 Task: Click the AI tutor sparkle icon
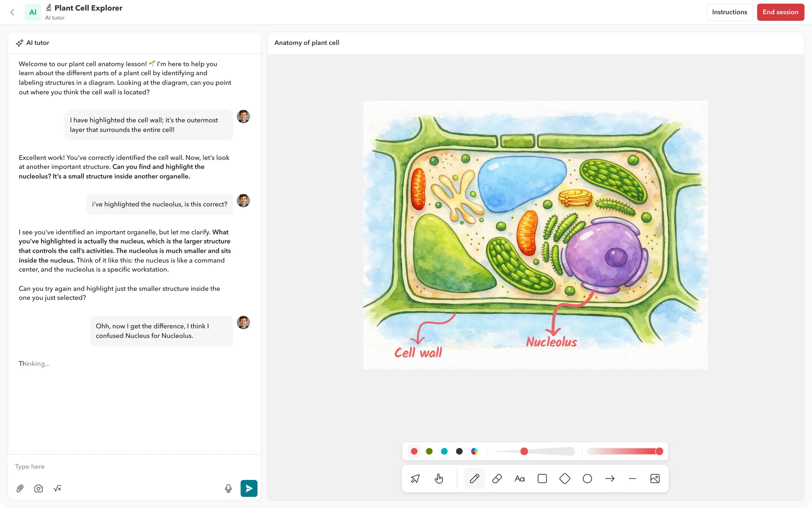tap(19, 43)
